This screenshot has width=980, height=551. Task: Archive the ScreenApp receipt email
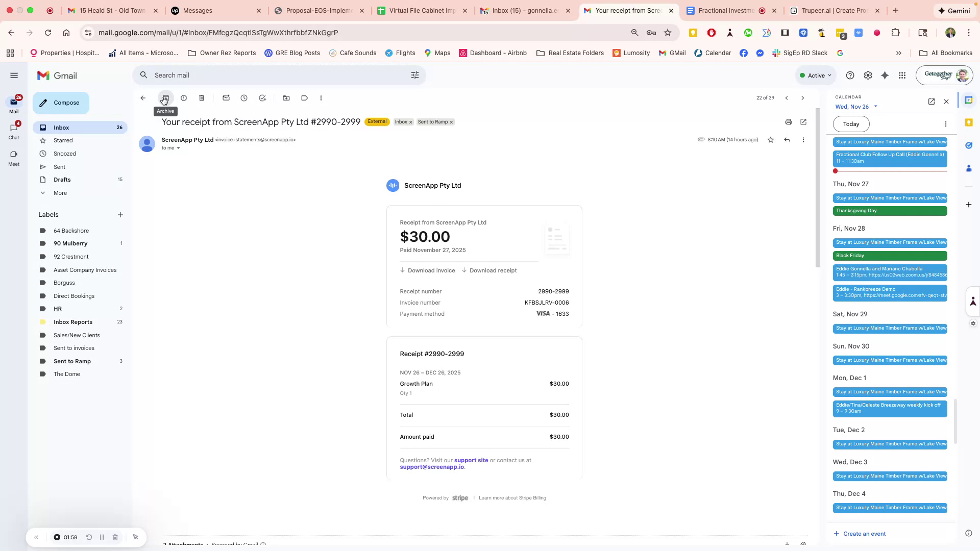(164, 98)
